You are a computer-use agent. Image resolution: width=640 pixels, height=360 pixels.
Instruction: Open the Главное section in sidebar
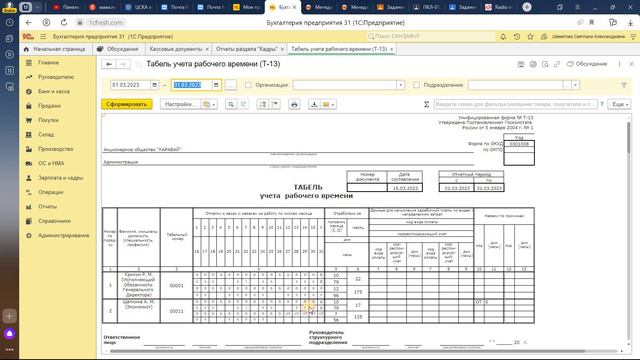click(48, 62)
